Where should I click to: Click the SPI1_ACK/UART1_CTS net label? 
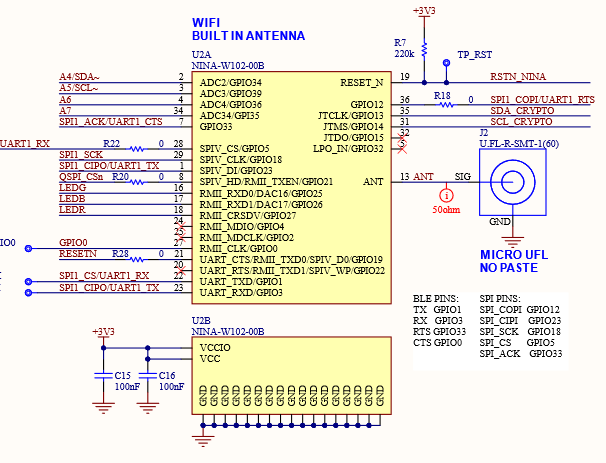click(111, 121)
